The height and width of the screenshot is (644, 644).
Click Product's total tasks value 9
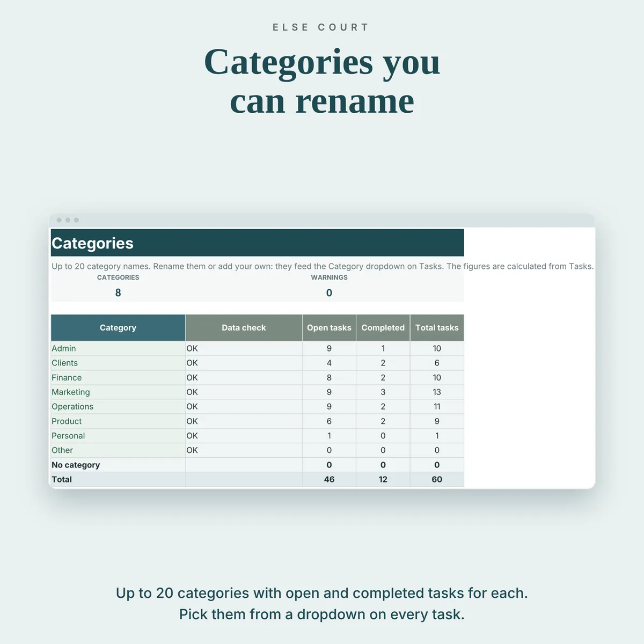[437, 421]
